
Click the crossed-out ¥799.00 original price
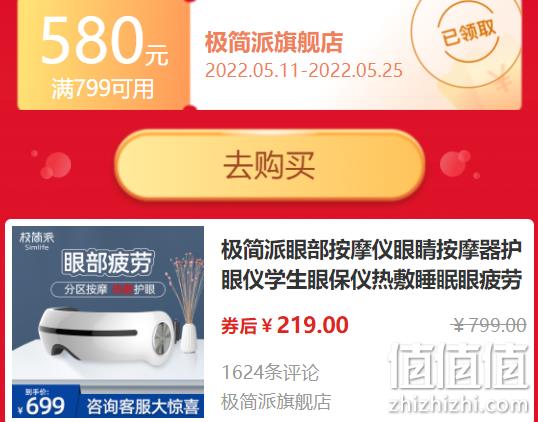(488, 325)
